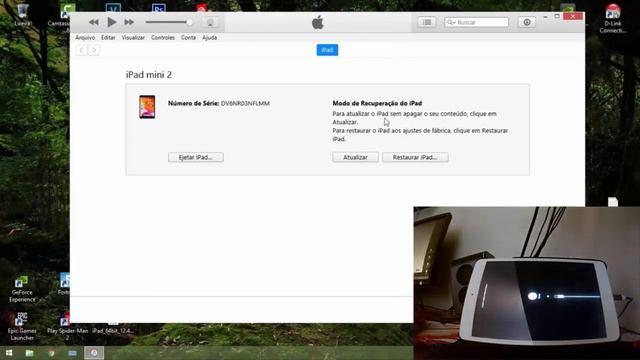Open the Arquivo menu
Screen dimensions: 640x360
tap(85, 38)
